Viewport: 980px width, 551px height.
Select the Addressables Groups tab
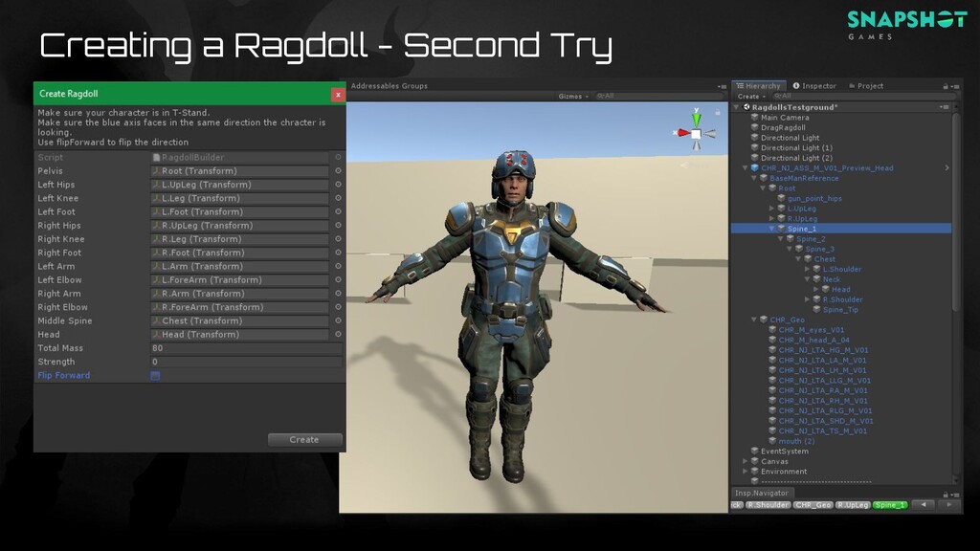(x=389, y=86)
